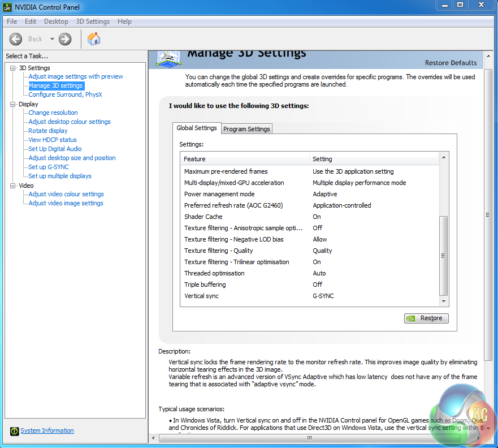The height and width of the screenshot is (448, 498).
Task: Click the horizontal scrollbar thumb
Action: click(310, 438)
